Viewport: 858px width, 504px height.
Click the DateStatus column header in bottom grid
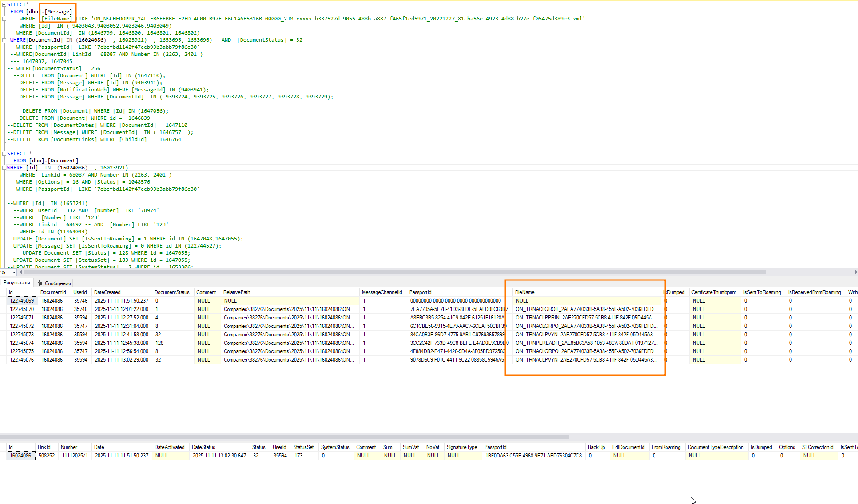(203, 447)
